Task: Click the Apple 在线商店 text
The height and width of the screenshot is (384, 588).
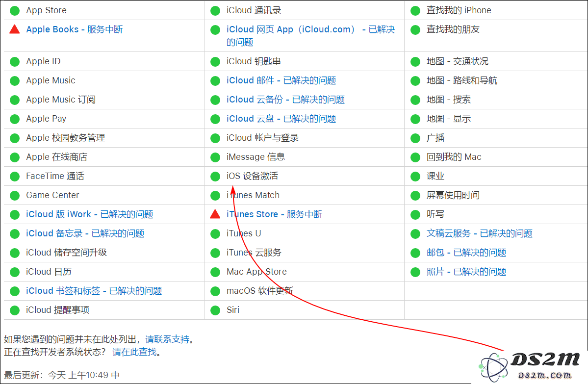Action: pyautogui.click(x=56, y=157)
